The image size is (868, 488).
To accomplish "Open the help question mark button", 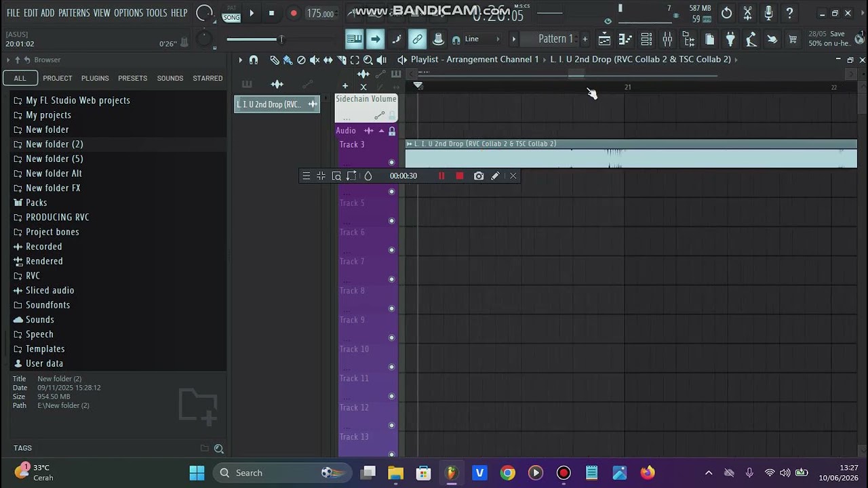I will 789,13.
